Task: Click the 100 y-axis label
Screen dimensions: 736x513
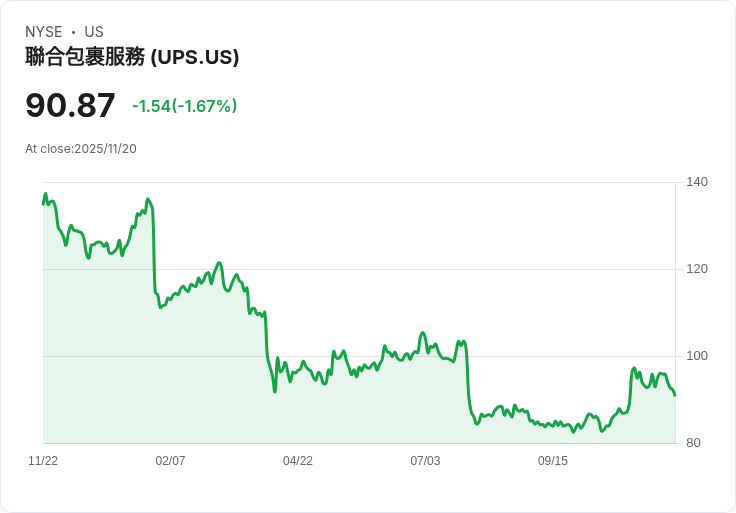Action: click(x=697, y=356)
